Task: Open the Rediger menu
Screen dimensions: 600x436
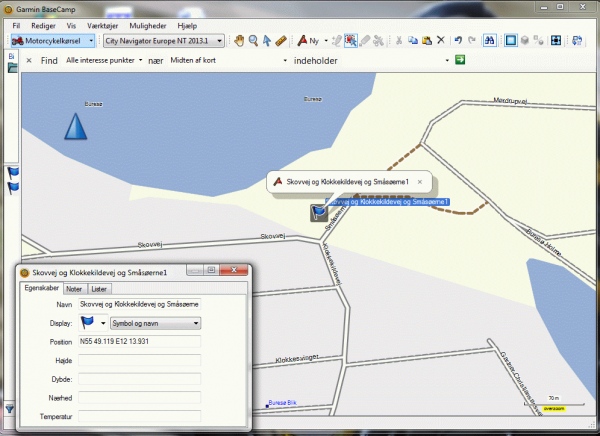Action: (x=43, y=26)
